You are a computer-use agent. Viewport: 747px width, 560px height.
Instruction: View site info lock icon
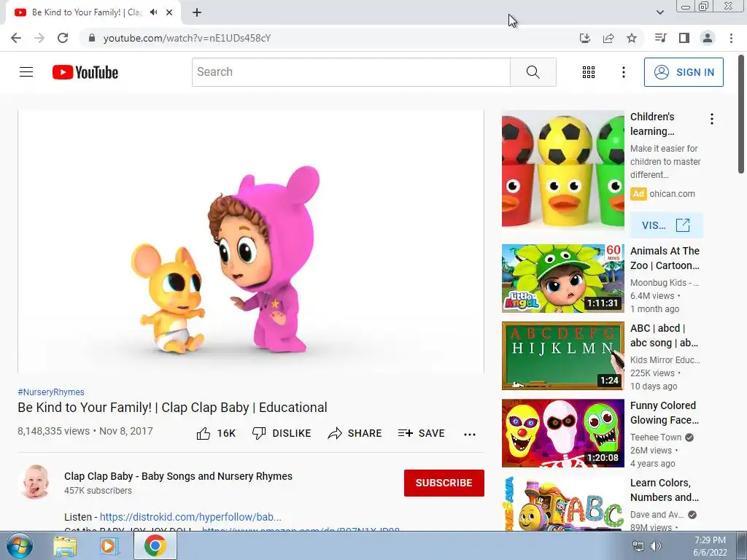click(x=91, y=38)
